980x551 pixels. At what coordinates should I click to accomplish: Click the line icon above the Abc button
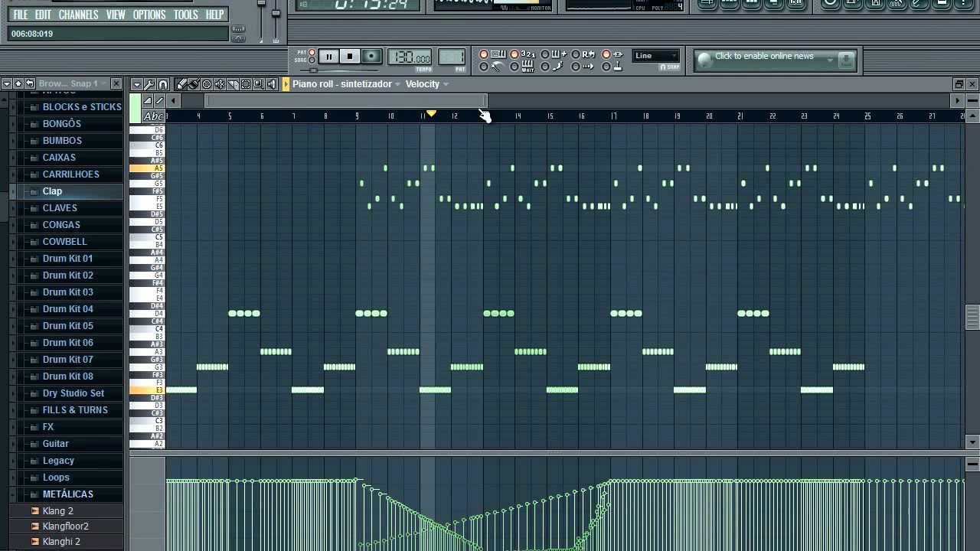[x=159, y=101]
